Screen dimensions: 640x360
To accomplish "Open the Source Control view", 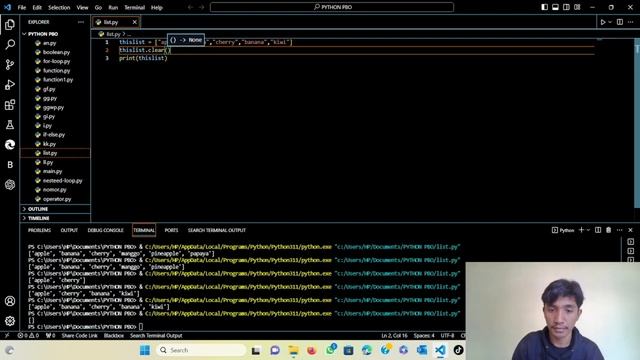I will 10,64.
